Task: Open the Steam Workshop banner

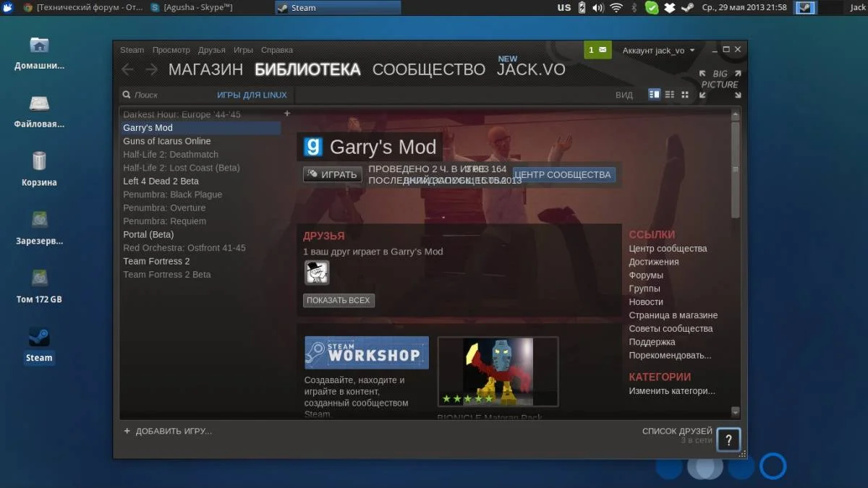Action: pos(367,353)
